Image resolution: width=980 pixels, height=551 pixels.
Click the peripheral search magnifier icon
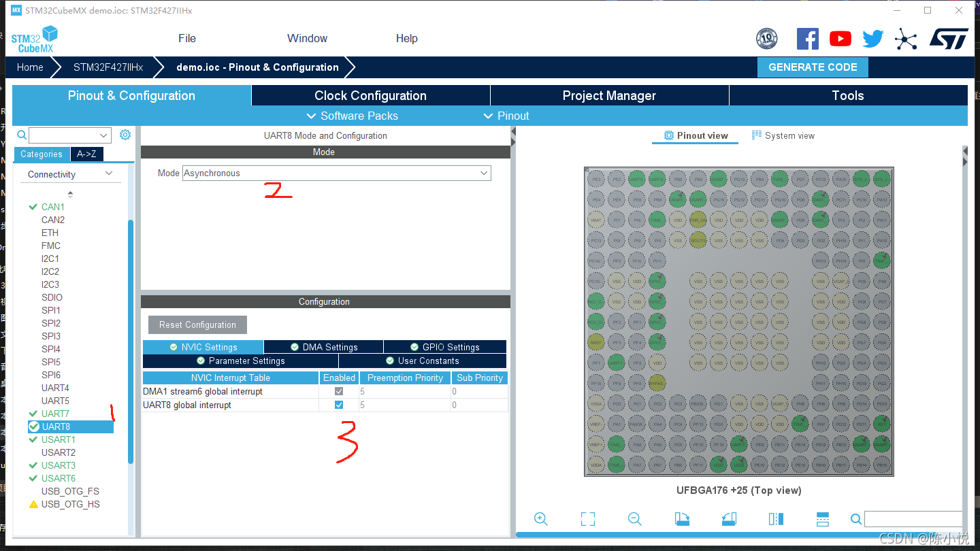coord(22,135)
